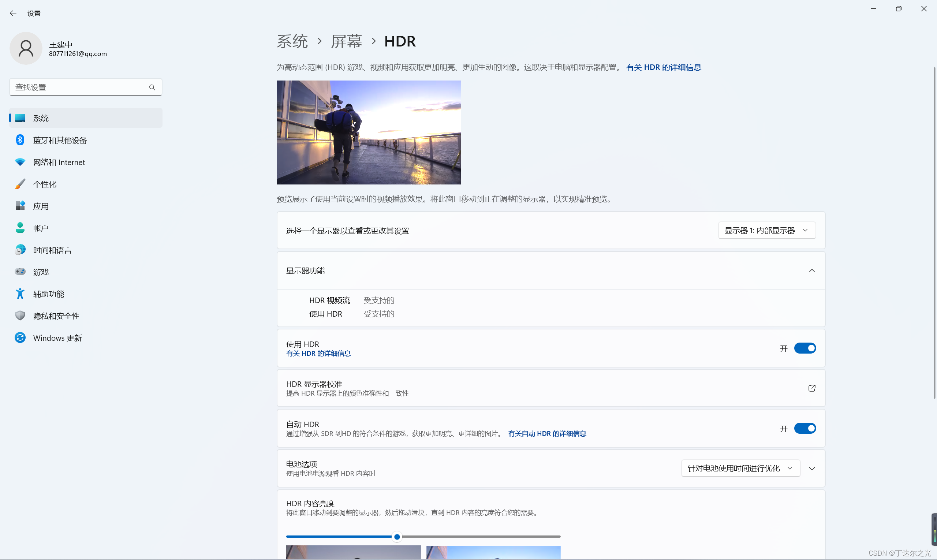This screenshot has height=560, width=937.
Task: Click the 选择一个显示器以查看或更改其设置 label
Action: click(348, 231)
